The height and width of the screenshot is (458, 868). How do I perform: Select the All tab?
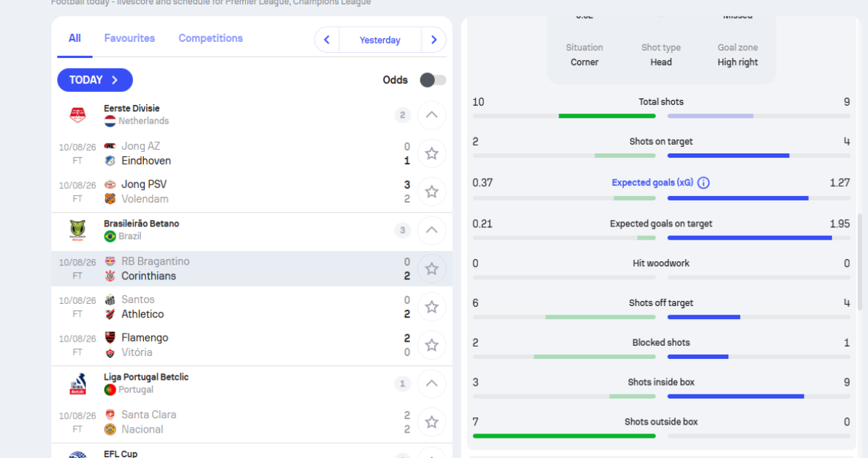click(x=75, y=38)
